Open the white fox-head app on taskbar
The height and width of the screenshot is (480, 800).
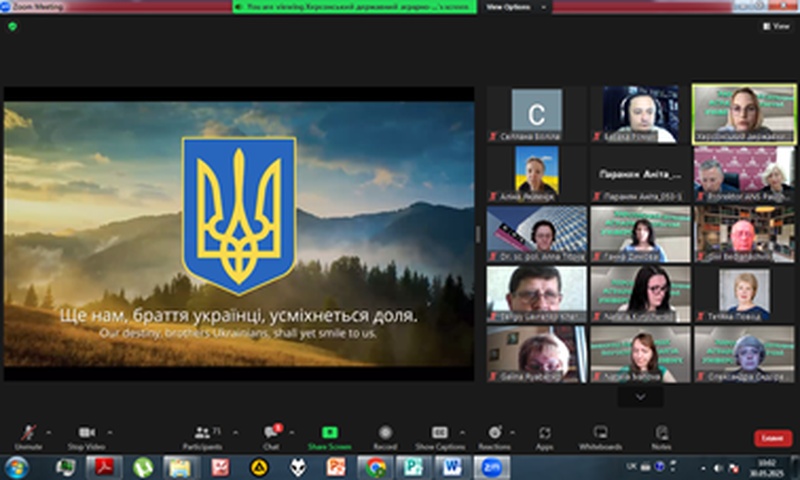click(297, 467)
